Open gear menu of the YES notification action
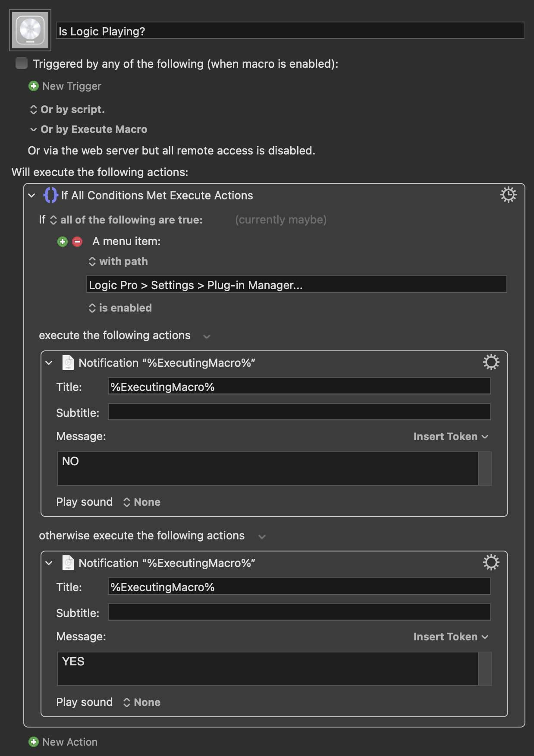534x756 pixels. tap(491, 563)
